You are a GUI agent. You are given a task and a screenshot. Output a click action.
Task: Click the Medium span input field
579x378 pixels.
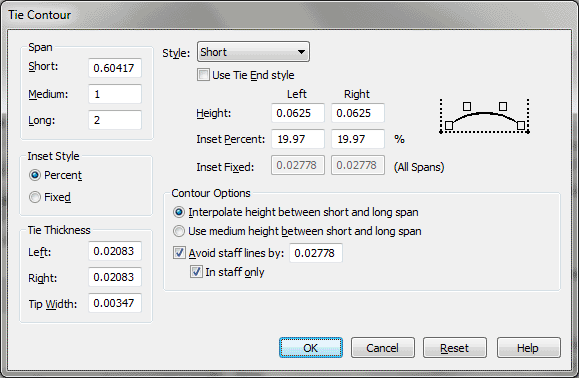(x=115, y=94)
